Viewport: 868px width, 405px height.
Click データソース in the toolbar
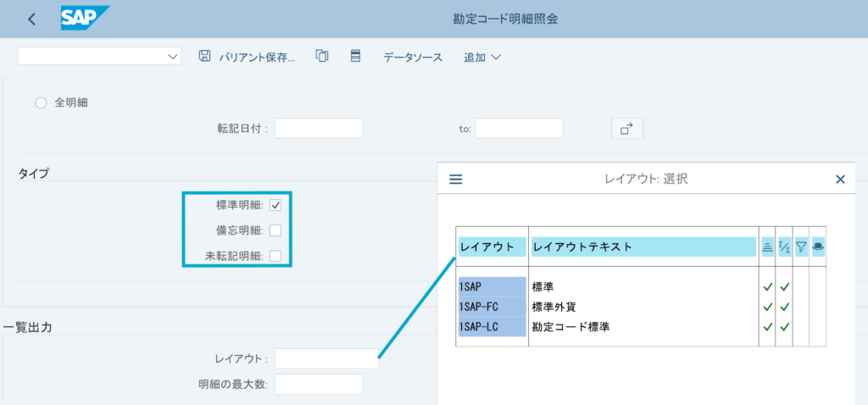click(413, 58)
